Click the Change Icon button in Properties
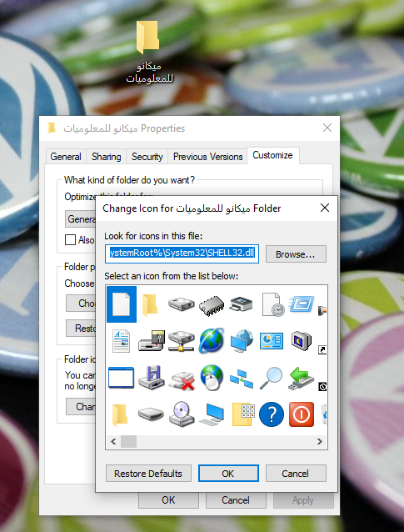 pos(81,406)
